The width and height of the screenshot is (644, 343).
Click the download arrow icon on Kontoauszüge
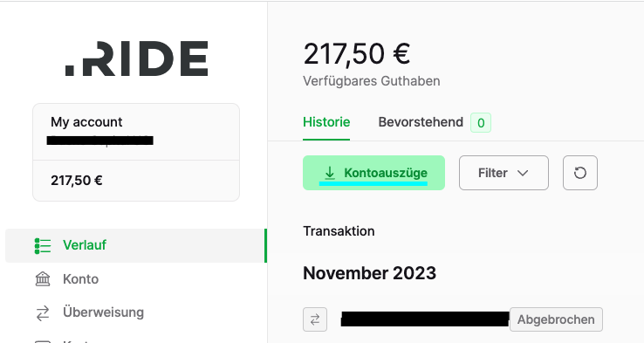pyautogui.click(x=329, y=173)
